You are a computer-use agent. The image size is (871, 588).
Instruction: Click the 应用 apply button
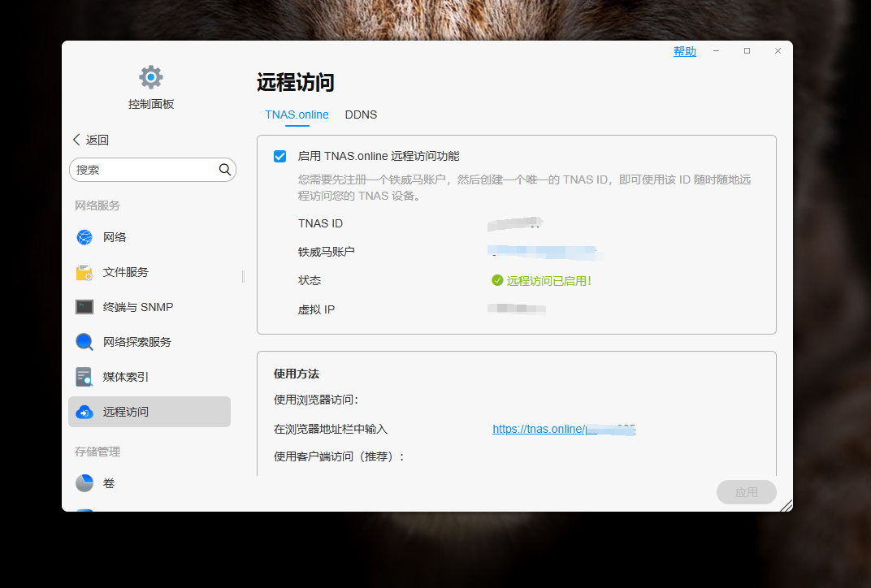tap(747, 492)
